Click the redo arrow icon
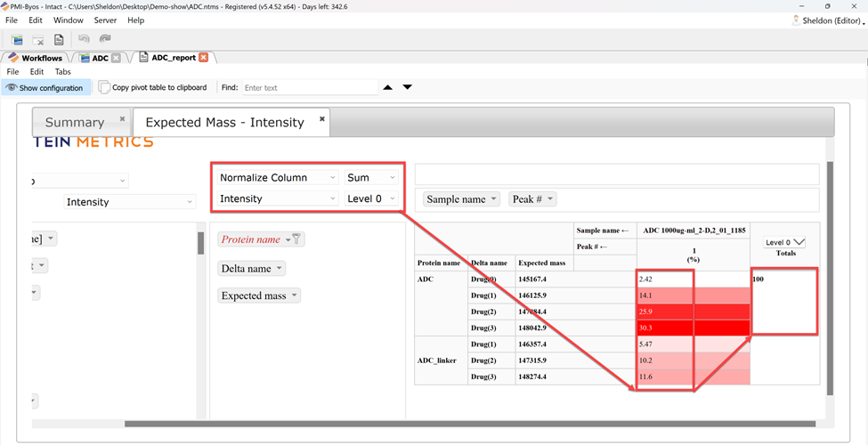The width and height of the screenshot is (868, 445). pos(104,40)
